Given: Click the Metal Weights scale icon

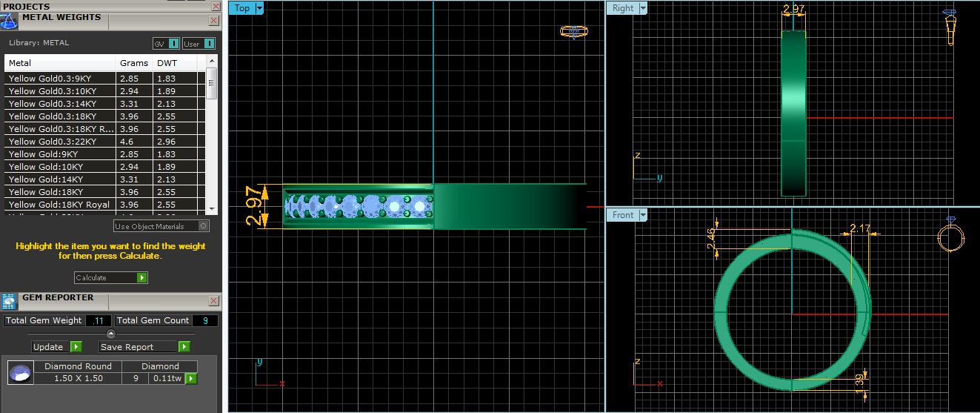Looking at the screenshot, I should (x=10, y=20).
